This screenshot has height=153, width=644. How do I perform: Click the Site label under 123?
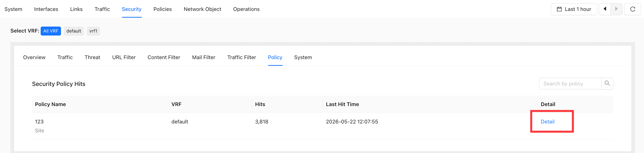click(x=39, y=131)
